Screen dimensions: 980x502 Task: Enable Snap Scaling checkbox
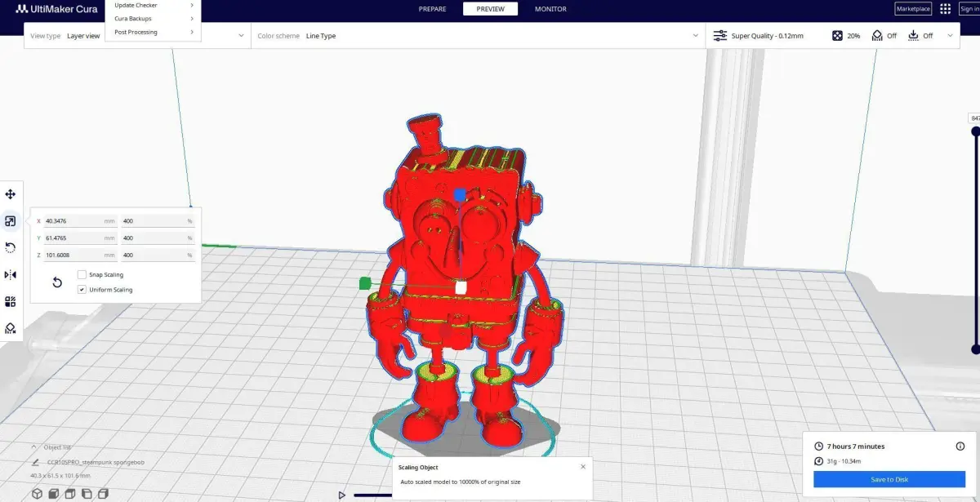(82, 275)
